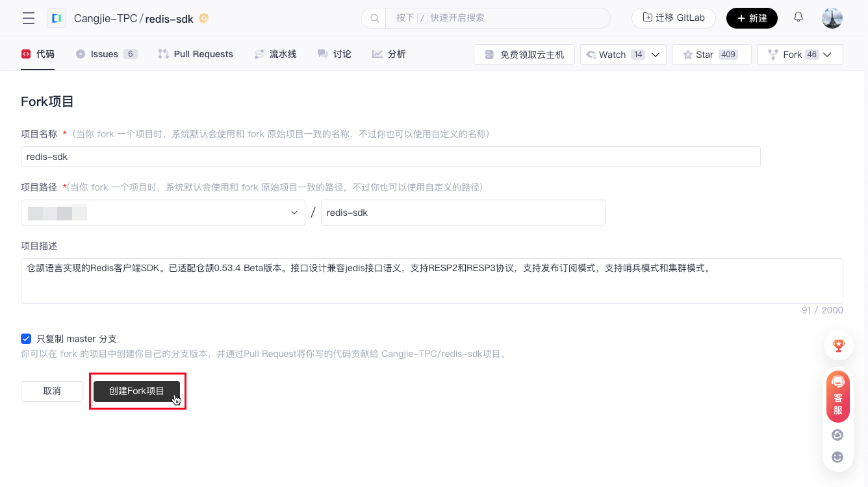Viewport: 868px width, 487px height.
Task: Expand the Watch dropdown arrow
Action: [x=656, y=55]
